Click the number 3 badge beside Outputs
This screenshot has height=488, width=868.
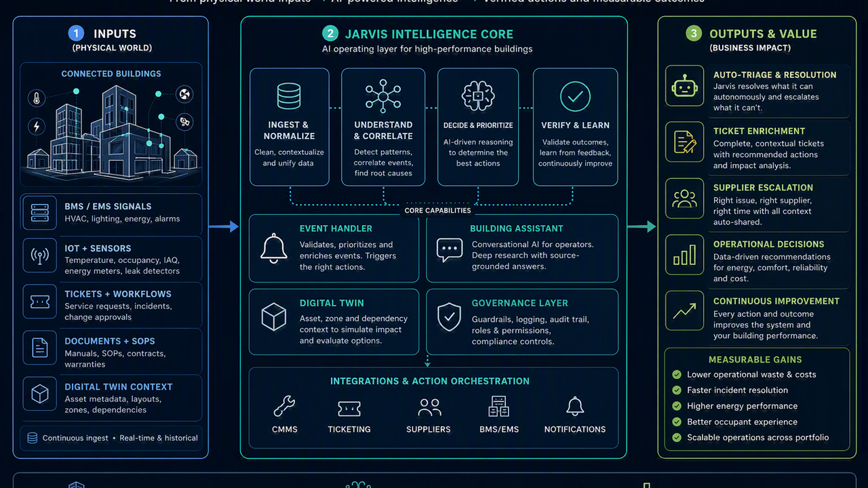pos(693,34)
